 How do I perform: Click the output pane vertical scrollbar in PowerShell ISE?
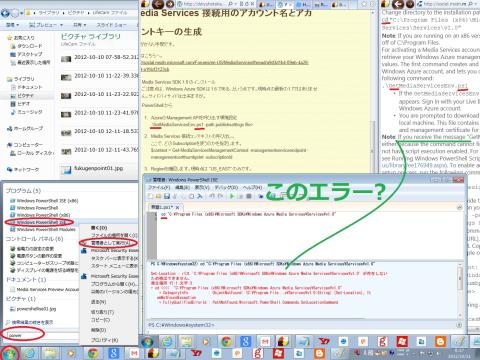[460, 289]
